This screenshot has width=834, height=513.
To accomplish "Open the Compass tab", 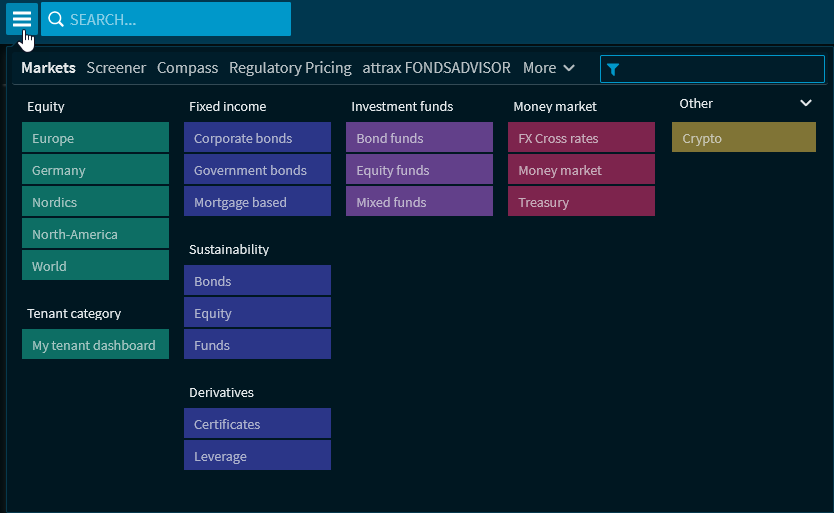I will pos(187,68).
